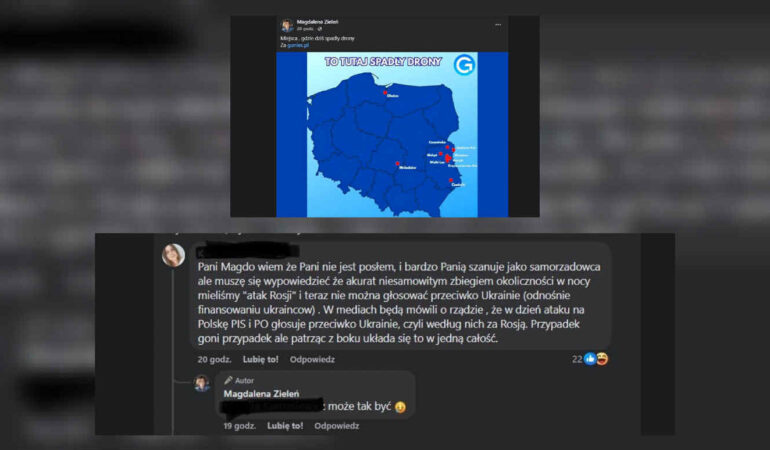Image resolution: width=770 pixels, height=450 pixels.
Task: Reply to the long comment via Odpowiedz
Action: point(312,360)
